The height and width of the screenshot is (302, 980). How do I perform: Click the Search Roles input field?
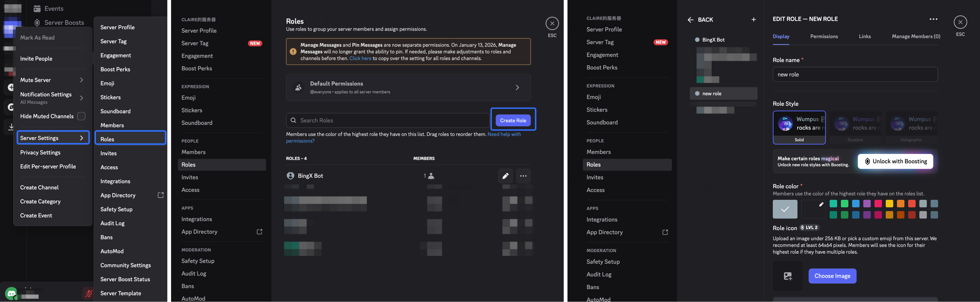[x=388, y=120]
